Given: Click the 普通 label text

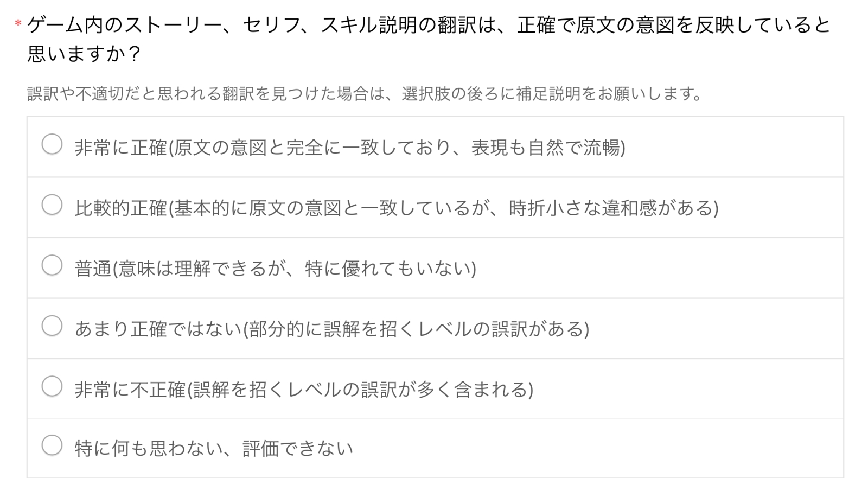Looking at the screenshot, I should click(93, 269).
